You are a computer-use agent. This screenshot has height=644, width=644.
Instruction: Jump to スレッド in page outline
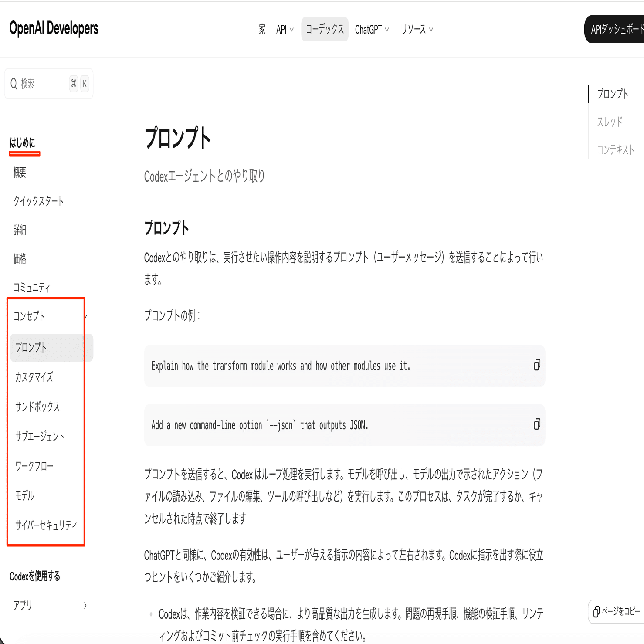click(610, 122)
